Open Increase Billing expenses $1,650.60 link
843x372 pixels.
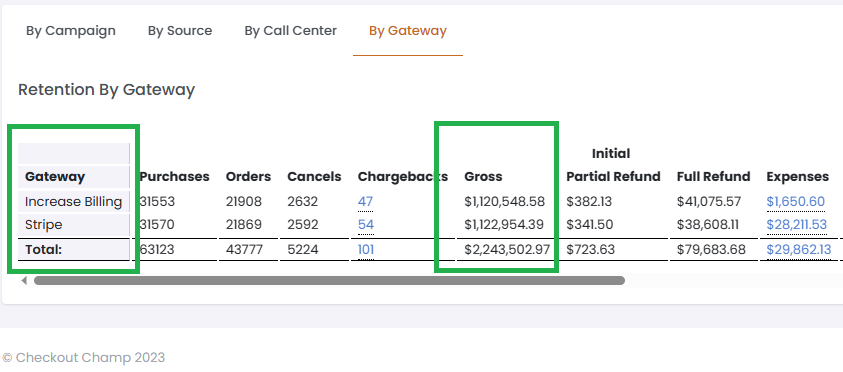[796, 202]
